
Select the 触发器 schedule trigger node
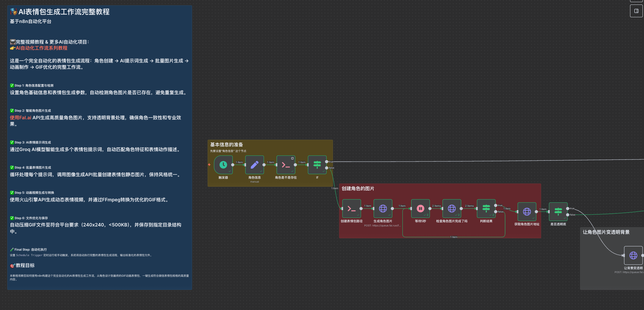tap(223, 165)
